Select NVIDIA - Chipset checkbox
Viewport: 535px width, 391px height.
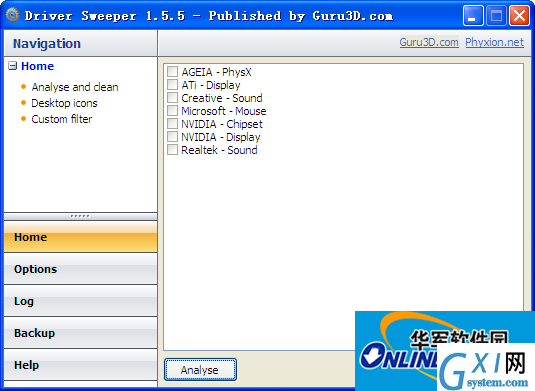click(172, 124)
